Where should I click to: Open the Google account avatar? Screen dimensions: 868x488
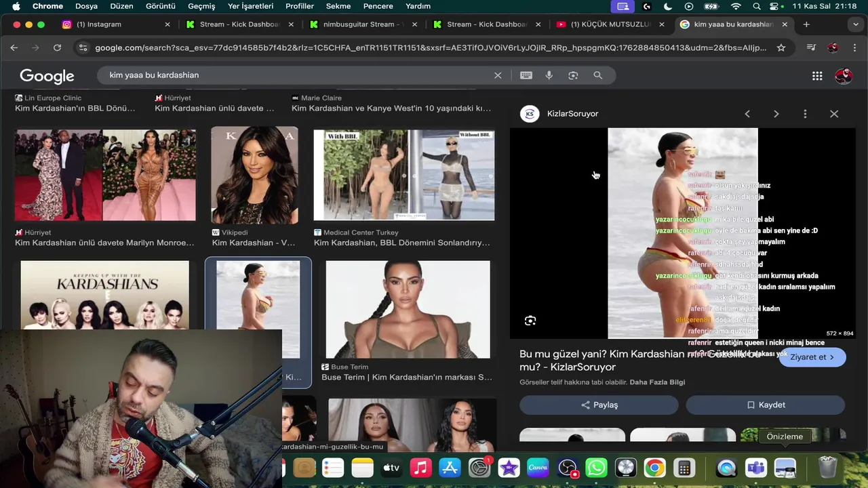tap(844, 76)
